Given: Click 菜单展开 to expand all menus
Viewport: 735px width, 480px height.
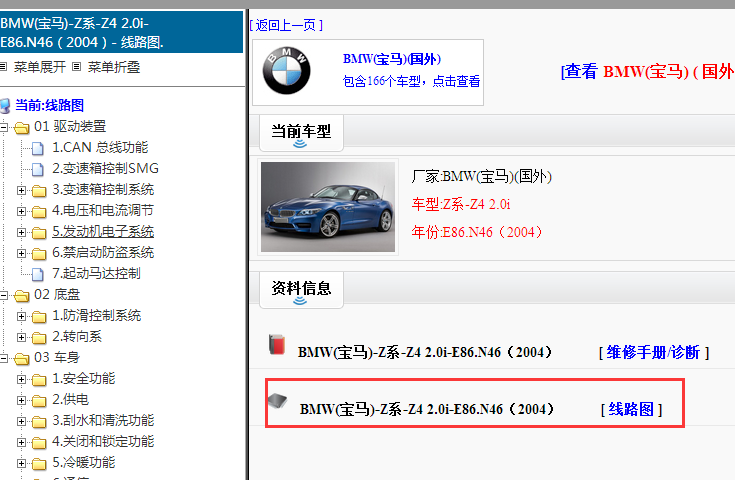Looking at the screenshot, I should tap(40, 67).
